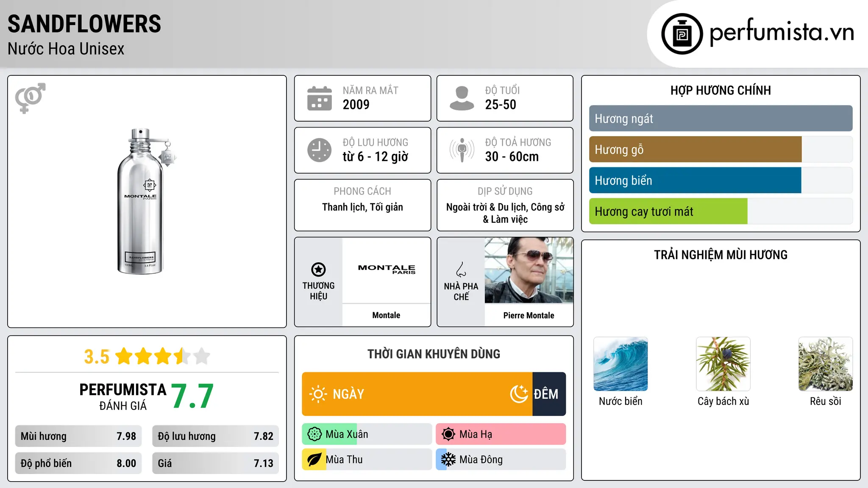The width and height of the screenshot is (868, 488).
Task: Click the Perfumista đánh giá label
Action: (123, 396)
